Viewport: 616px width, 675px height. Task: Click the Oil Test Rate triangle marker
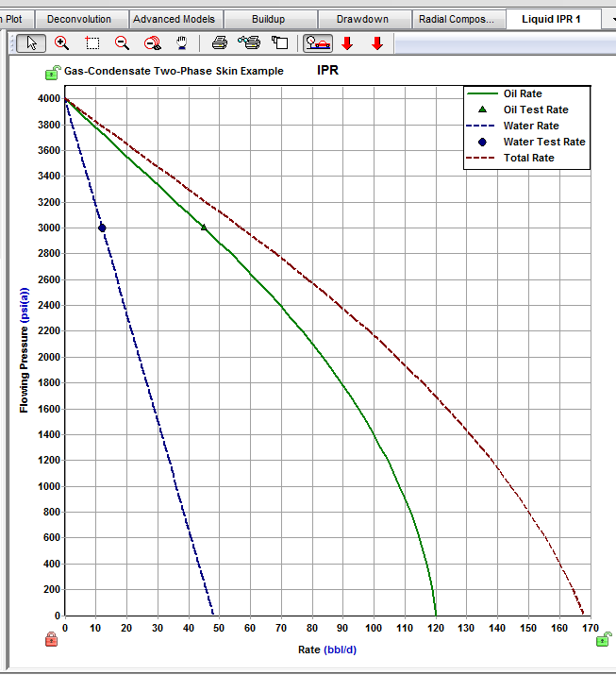point(204,228)
